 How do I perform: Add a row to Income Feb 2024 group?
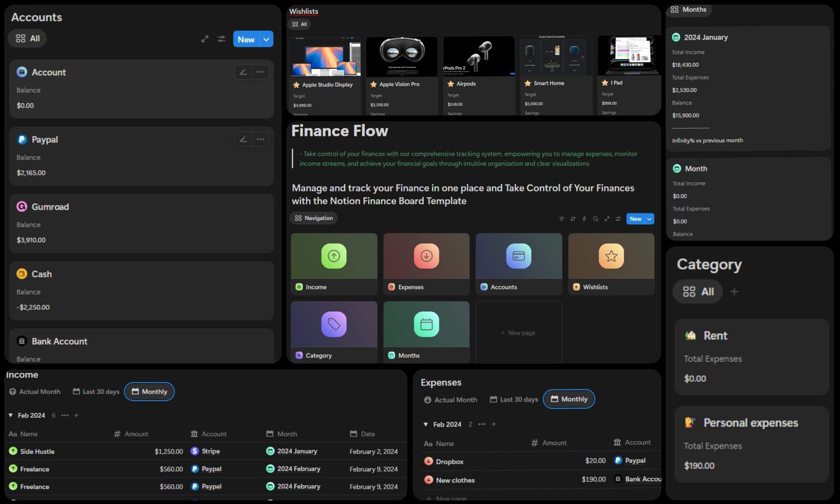[x=76, y=415]
